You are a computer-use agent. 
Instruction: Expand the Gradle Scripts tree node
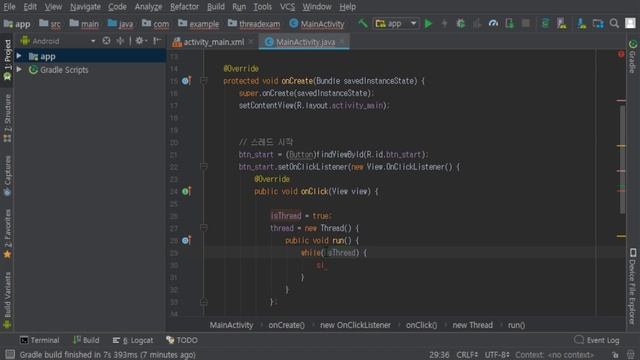(19, 69)
